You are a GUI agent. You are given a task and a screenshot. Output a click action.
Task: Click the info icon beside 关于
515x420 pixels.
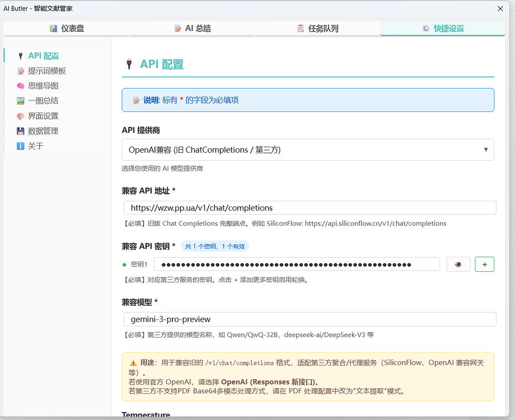click(x=21, y=146)
